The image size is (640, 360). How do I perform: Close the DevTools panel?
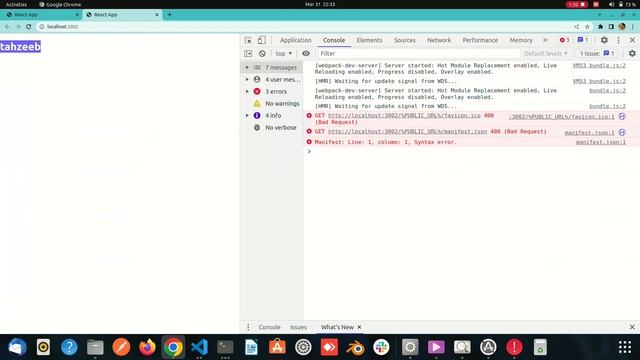[x=632, y=40]
